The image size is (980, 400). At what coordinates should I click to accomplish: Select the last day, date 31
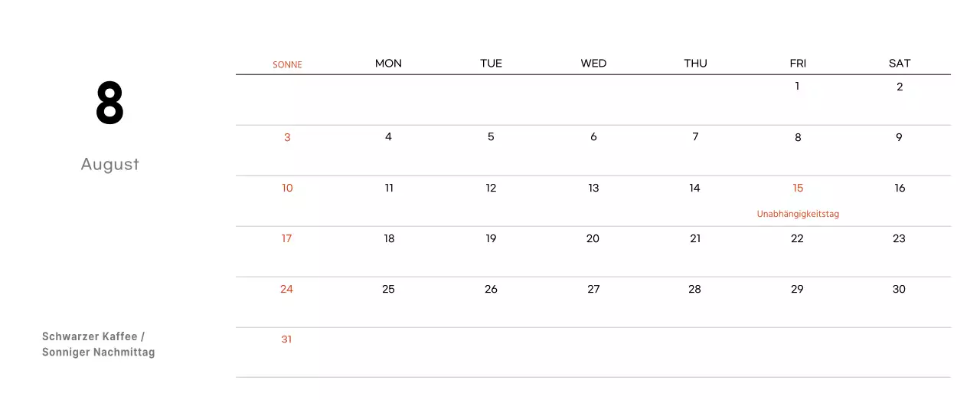[x=286, y=339]
